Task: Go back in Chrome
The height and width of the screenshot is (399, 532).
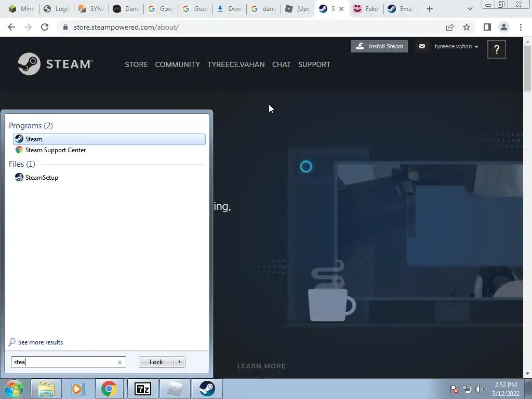Action: [x=11, y=27]
